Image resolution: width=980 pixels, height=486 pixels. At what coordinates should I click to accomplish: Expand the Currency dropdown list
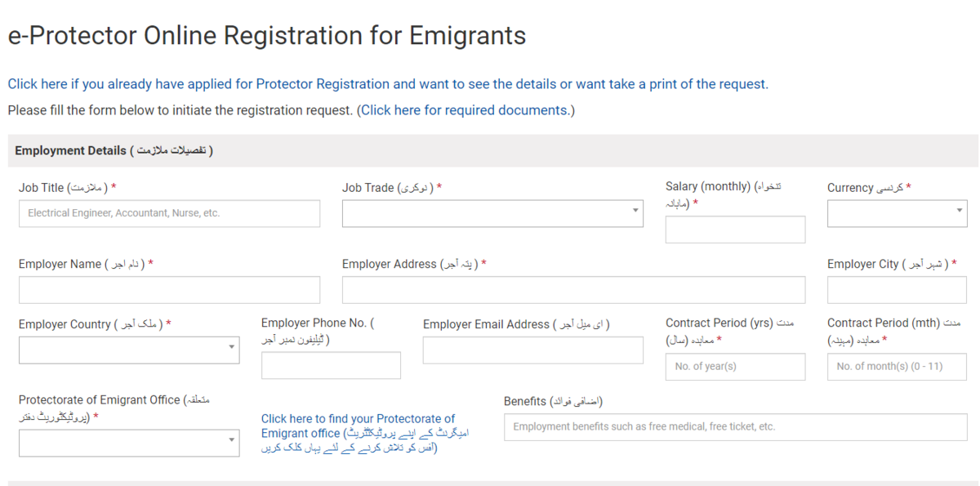pos(896,214)
